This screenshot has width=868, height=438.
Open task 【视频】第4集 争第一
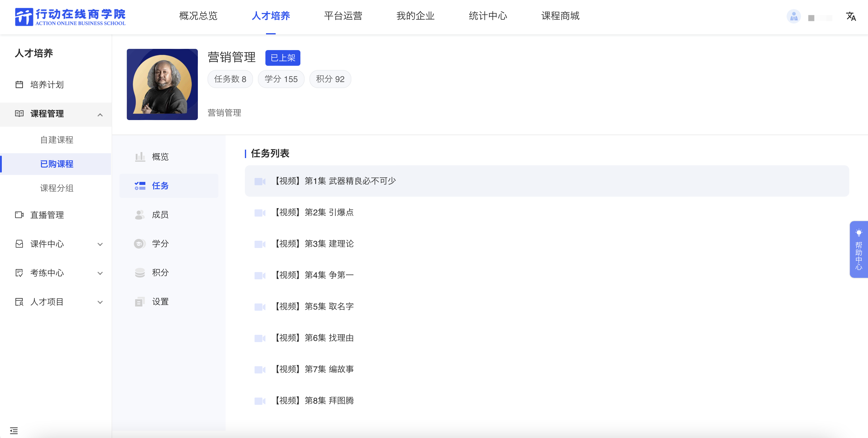tap(546, 275)
